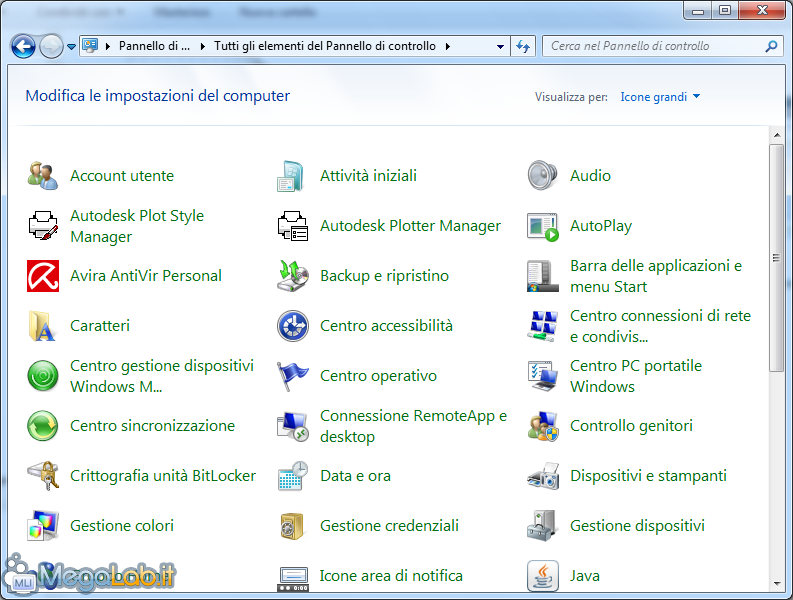
Task: Open the Caratteri fonts icon
Action: [42, 326]
